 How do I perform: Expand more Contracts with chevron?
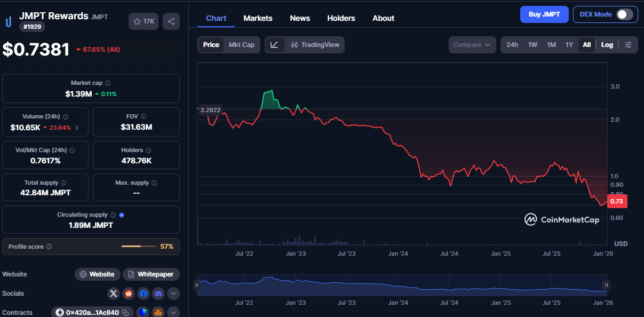click(x=173, y=313)
